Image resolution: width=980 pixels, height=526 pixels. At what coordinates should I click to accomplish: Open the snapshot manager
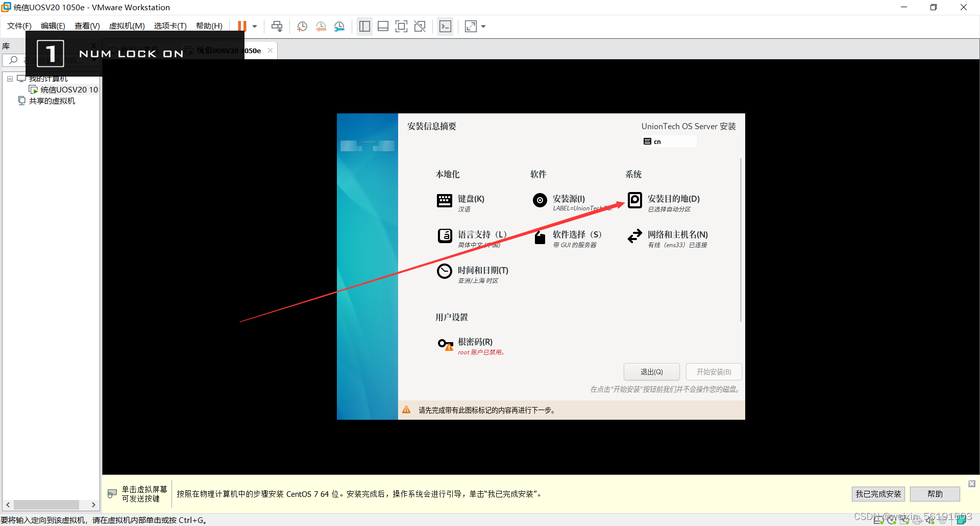point(339,26)
